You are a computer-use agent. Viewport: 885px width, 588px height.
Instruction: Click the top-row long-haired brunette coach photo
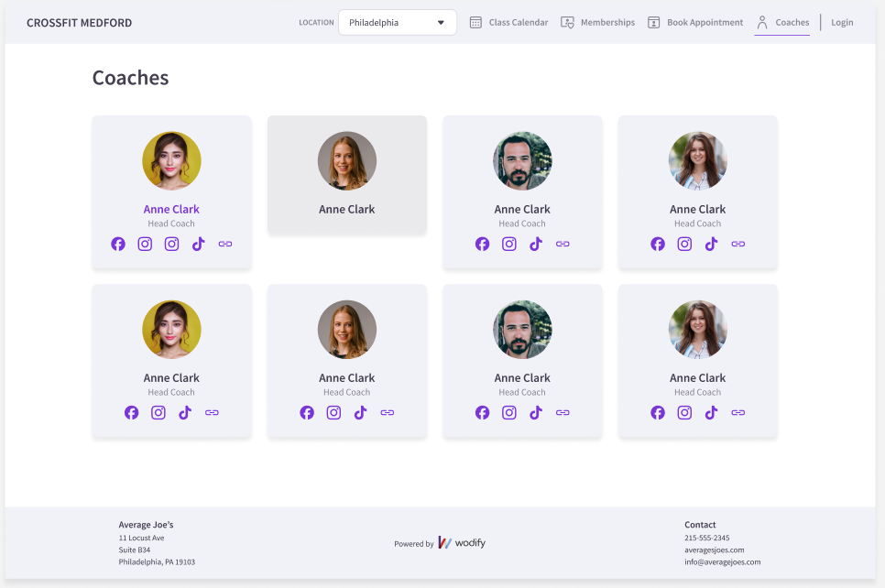(698, 161)
